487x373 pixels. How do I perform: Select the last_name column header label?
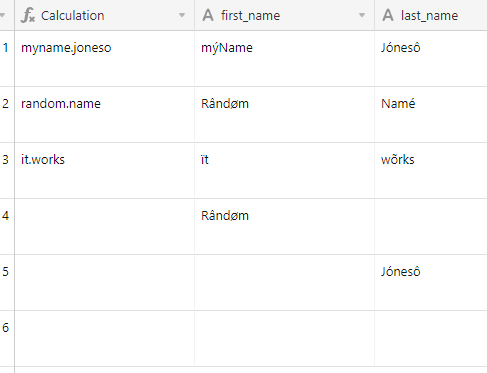tap(429, 16)
